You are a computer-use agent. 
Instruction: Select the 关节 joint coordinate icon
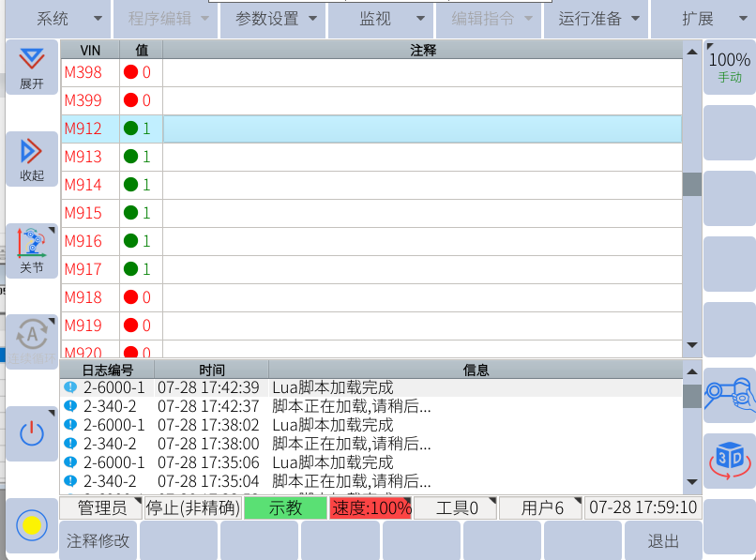[x=32, y=250]
